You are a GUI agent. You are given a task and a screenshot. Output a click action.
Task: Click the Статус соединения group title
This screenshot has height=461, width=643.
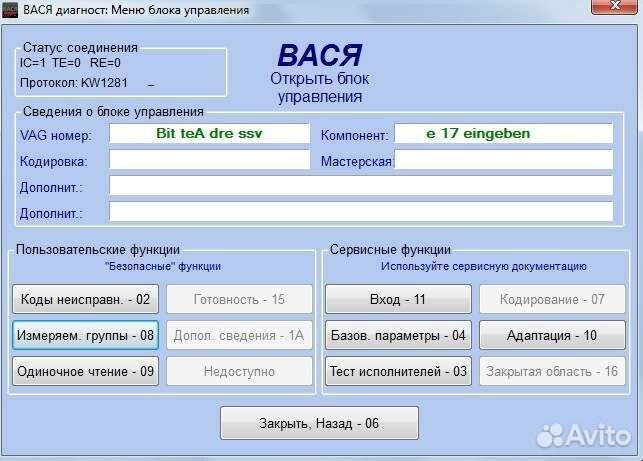pos(80,48)
